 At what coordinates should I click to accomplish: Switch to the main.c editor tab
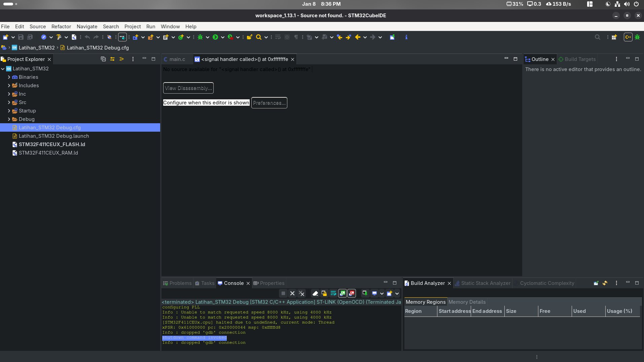177,59
